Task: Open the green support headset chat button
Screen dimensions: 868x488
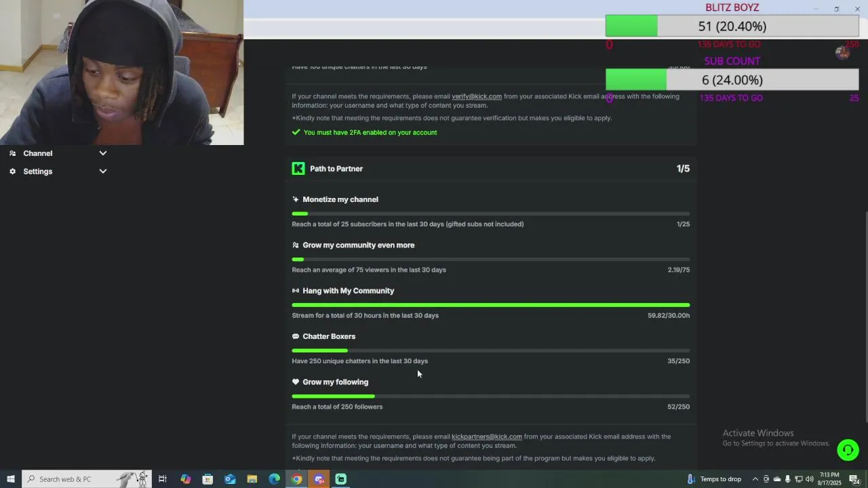Action: [x=848, y=450]
